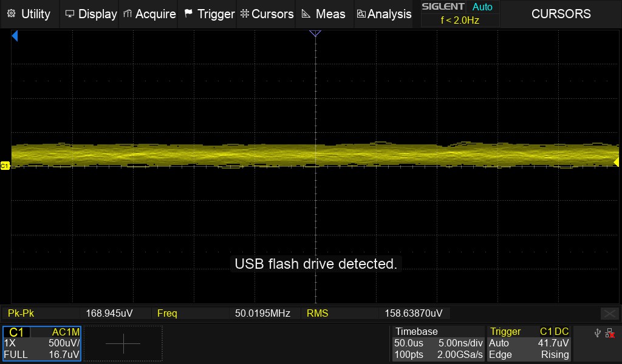Open the Utility menu
This screenshot has width=622, height=364.
tap(29, 13)
